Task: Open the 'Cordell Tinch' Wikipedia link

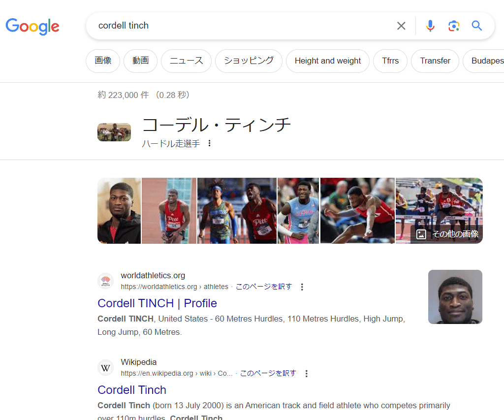Action: click(x=132, y=390)
